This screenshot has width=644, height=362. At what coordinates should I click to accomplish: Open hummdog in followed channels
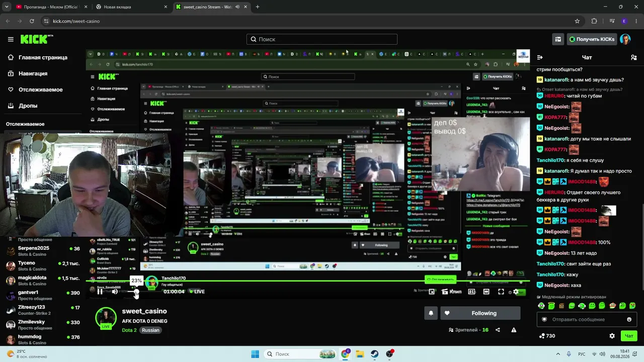tap(43, 339)
